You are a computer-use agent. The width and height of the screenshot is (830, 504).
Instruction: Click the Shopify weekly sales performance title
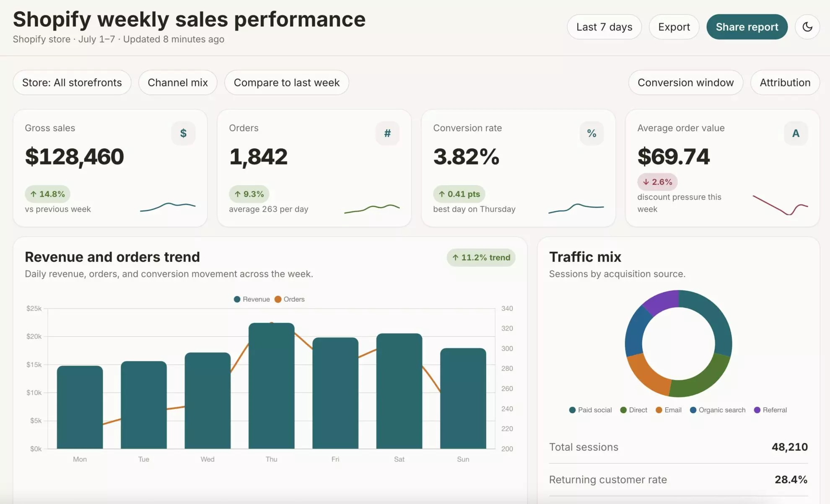click(189, 19)
